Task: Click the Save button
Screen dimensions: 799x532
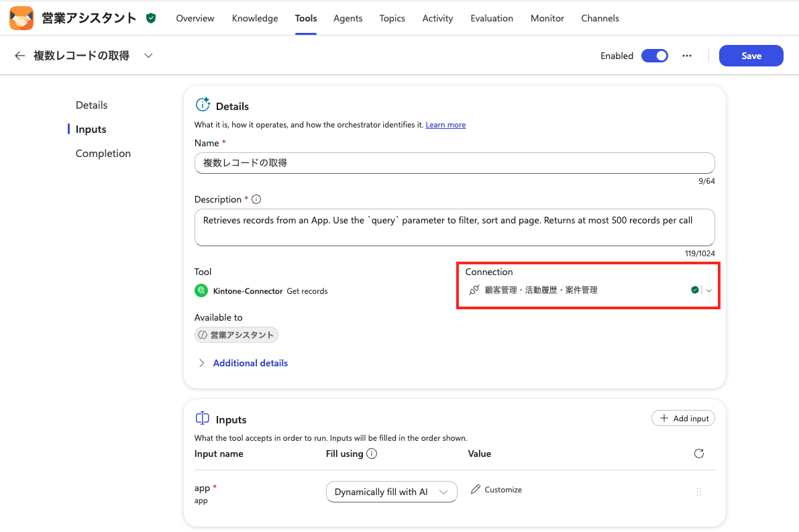Action: pos(751,56)
